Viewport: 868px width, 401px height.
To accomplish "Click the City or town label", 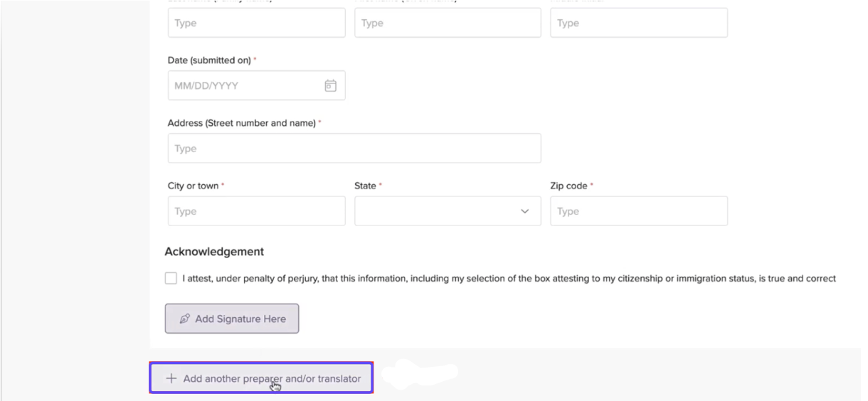I will [x=193, y=186].
